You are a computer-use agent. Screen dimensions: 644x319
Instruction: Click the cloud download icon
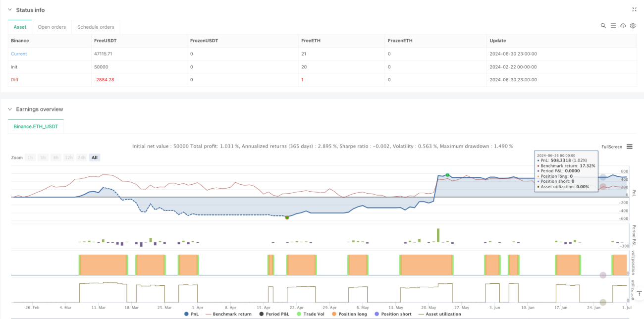click(623, 25)
